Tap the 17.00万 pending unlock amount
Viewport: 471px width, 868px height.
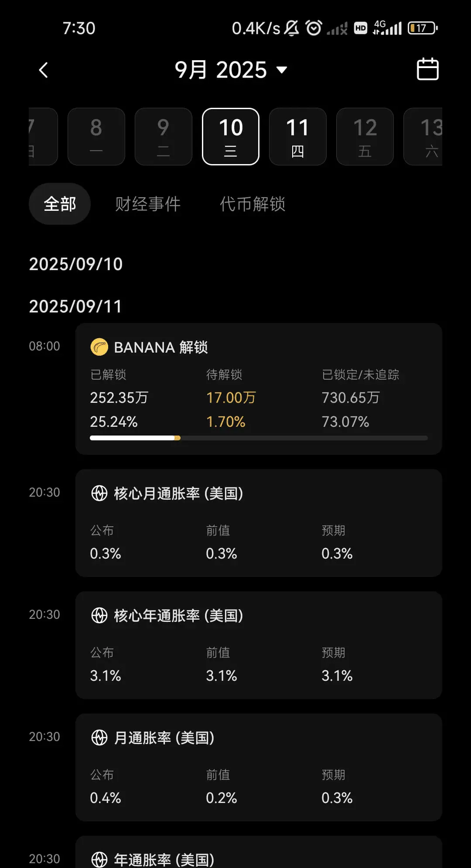coord(231,398)
